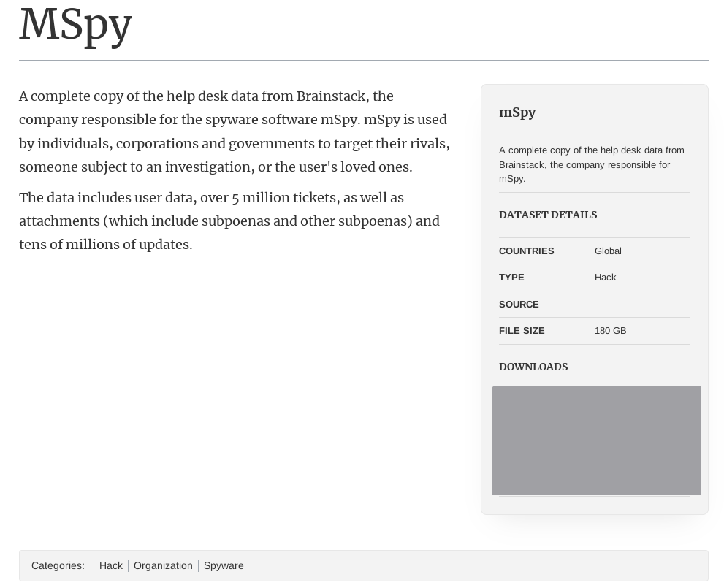Screen dimensions: 724x588
Task: Open the Spyware category link
Action: (224, 565)
